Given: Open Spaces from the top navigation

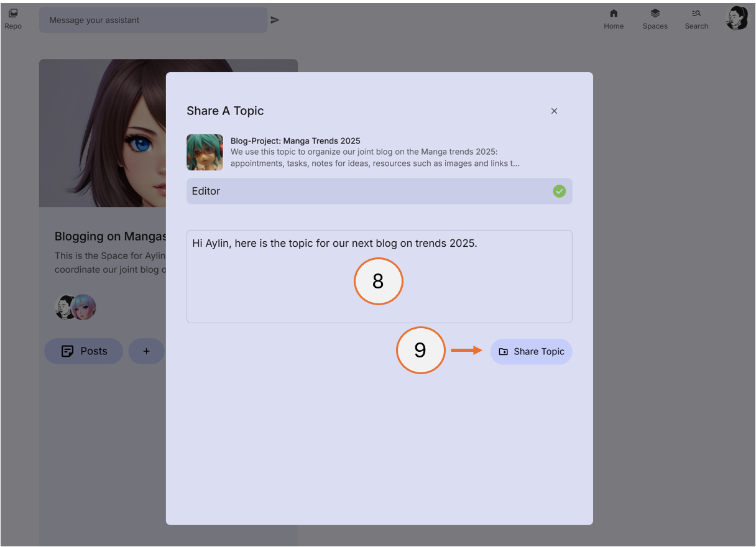Looking at the screenshot, I should click(655, 17).
